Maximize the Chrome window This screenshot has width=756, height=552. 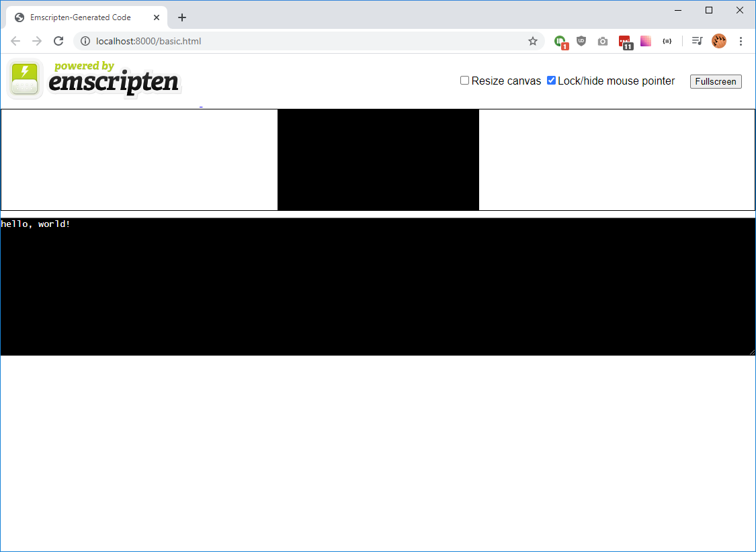tap(709, 10)
